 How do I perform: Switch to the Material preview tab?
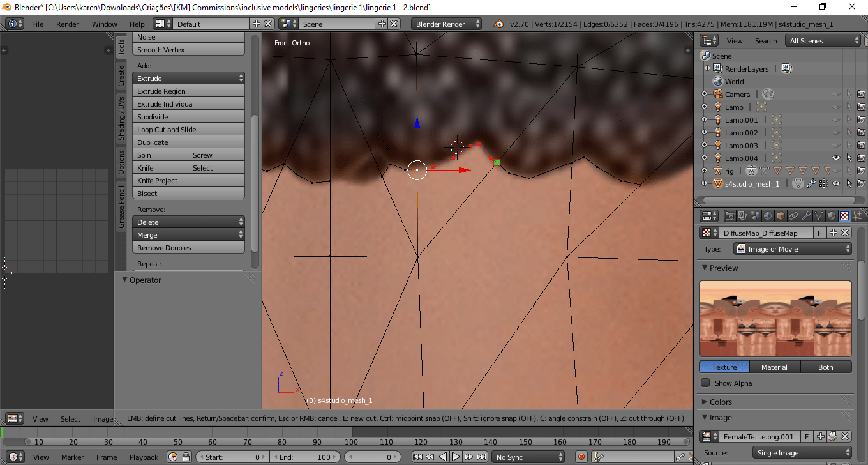coord(775,367)
